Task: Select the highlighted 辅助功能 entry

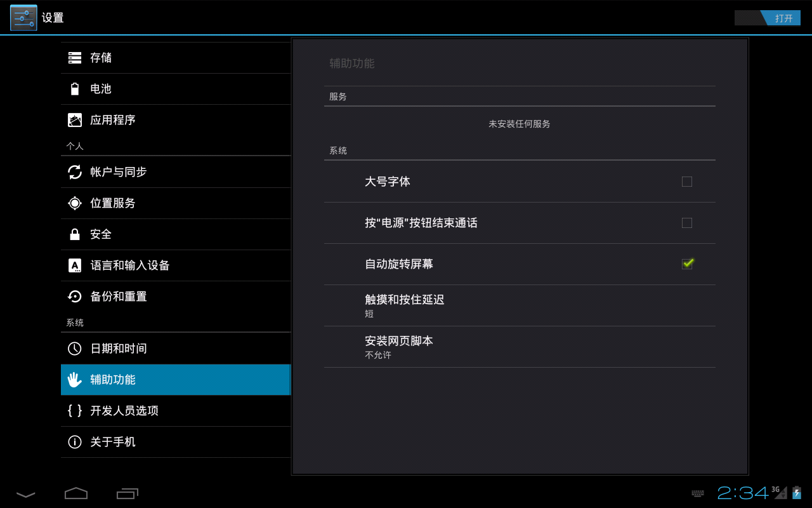Action: [176, 380]
